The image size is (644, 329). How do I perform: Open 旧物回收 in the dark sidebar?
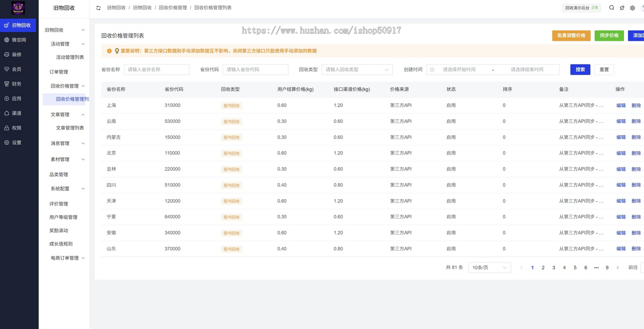(x=18, y=25)
